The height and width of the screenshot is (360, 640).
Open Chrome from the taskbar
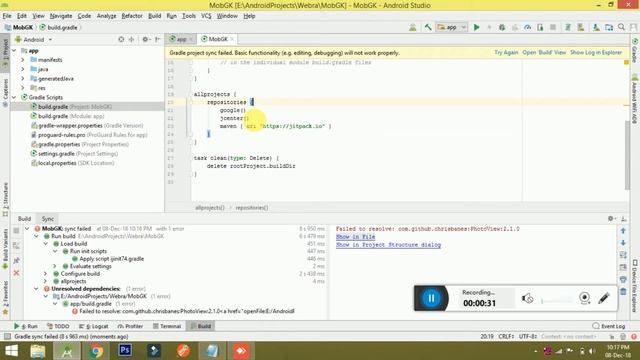pyautogui.click(x=96, y=351)
